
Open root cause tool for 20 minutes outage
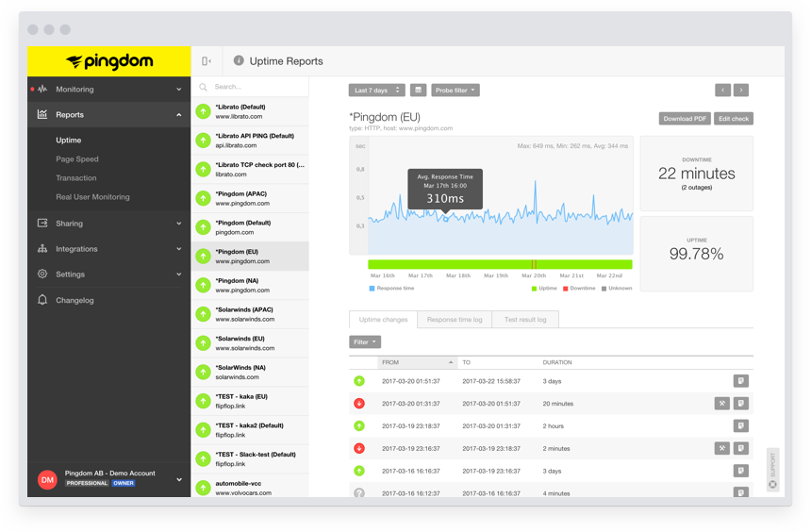[722, 403]
